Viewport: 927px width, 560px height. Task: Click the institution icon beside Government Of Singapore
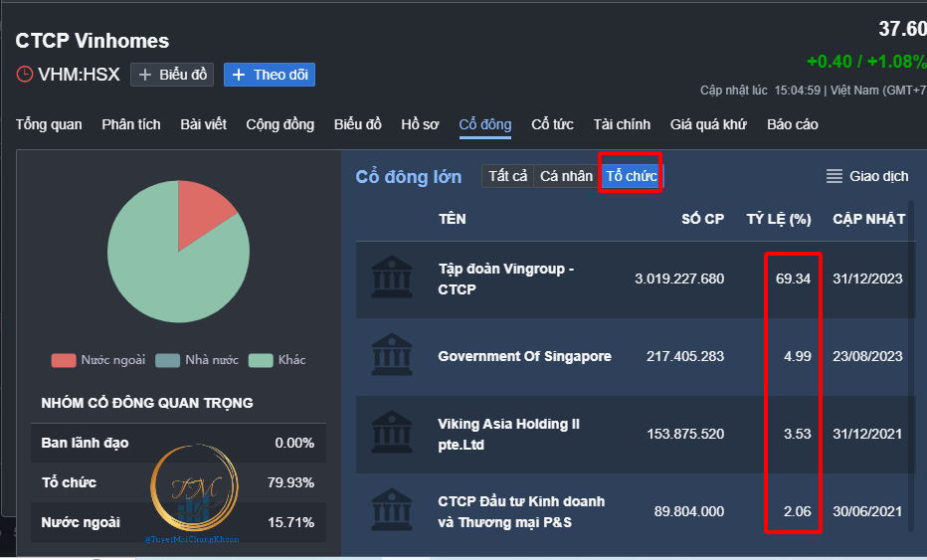tap(392, 355)
